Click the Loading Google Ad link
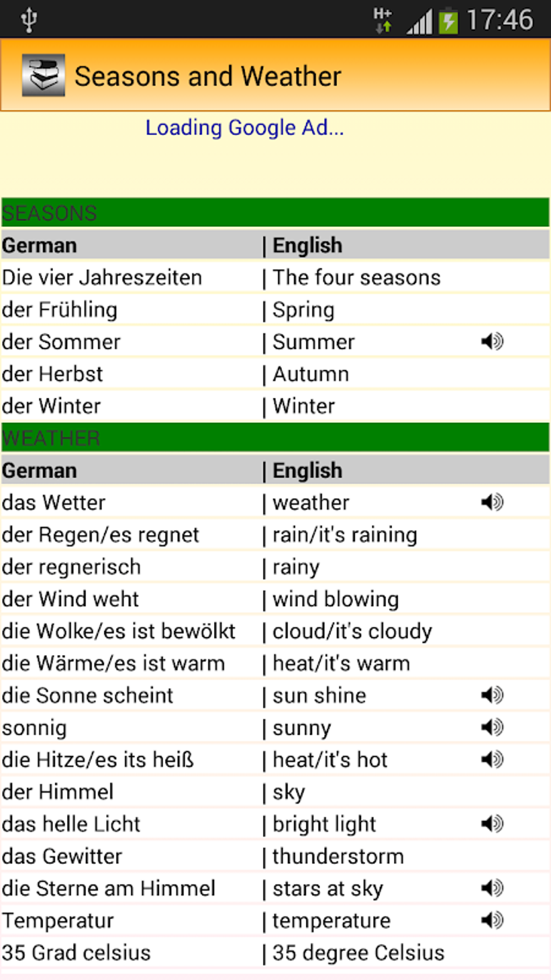Image resolution: width=551 pixels, height=980 pixels. tap(244, 128)
